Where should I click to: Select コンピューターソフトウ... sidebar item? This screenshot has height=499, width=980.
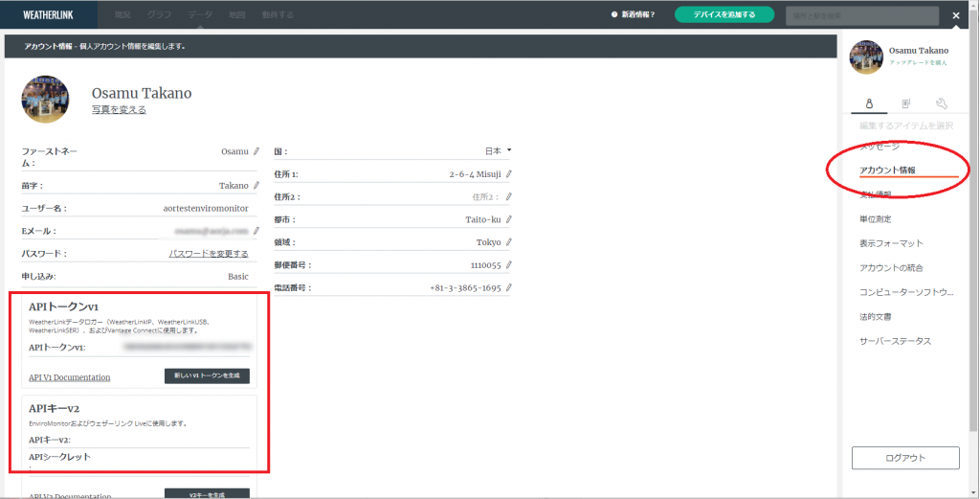pyautogui.click(x=906, y=292)
